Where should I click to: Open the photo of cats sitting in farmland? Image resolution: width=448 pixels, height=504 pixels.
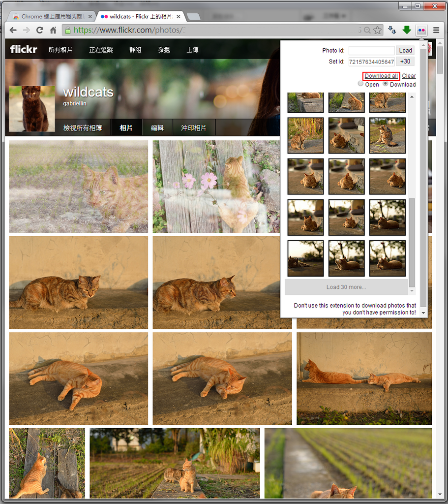[175, 463]
